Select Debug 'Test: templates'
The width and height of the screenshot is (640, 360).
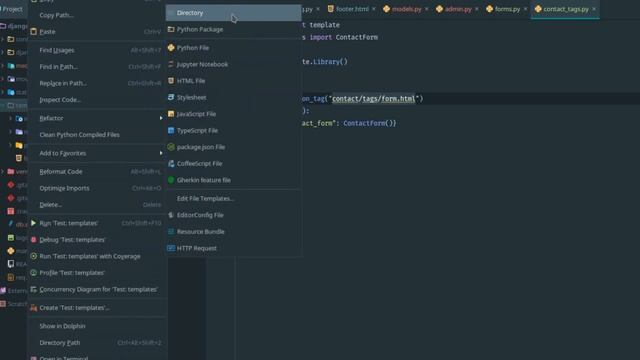pyautogui.click(x=96, y=240)
